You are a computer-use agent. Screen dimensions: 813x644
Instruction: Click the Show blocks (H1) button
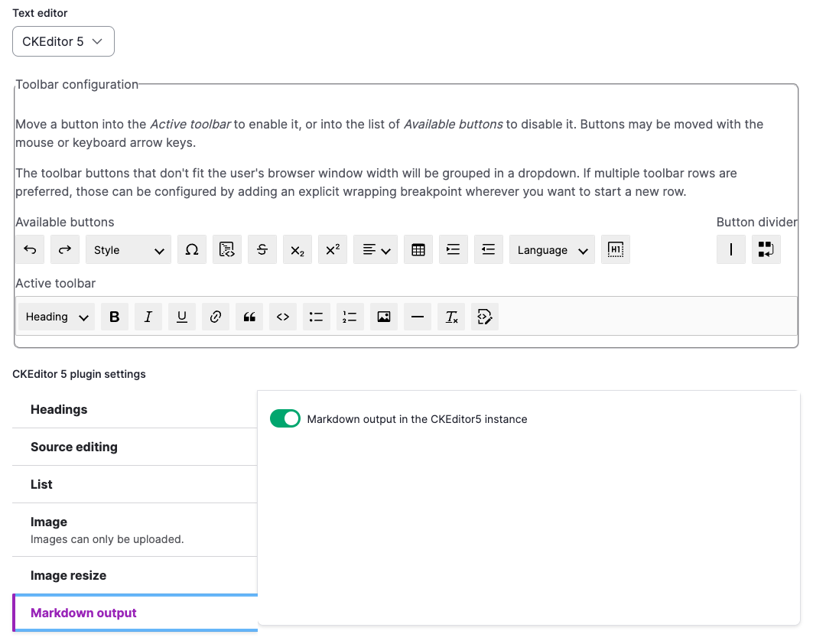[x=616, y=249]
